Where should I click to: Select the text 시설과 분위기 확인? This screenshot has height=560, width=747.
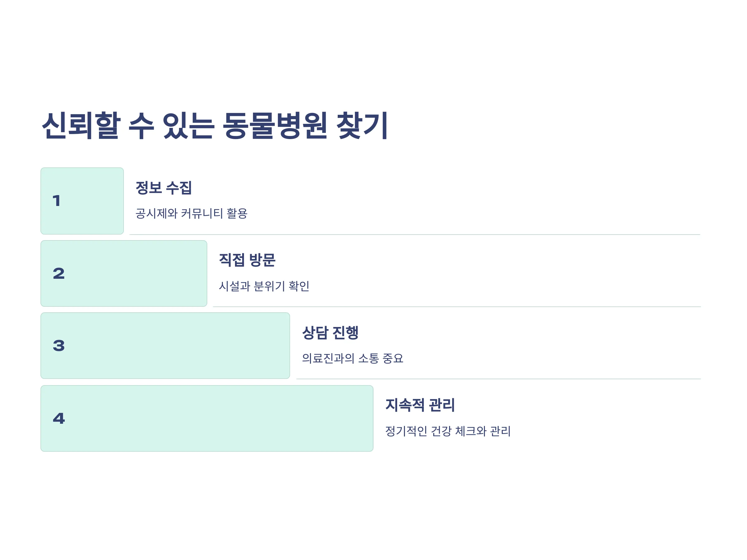(264, 286)
